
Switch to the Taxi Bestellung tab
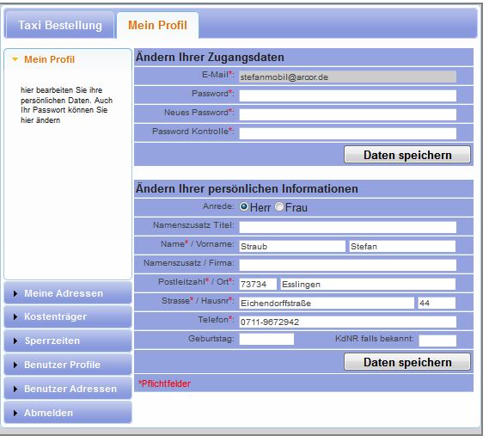tap(60, 25)
